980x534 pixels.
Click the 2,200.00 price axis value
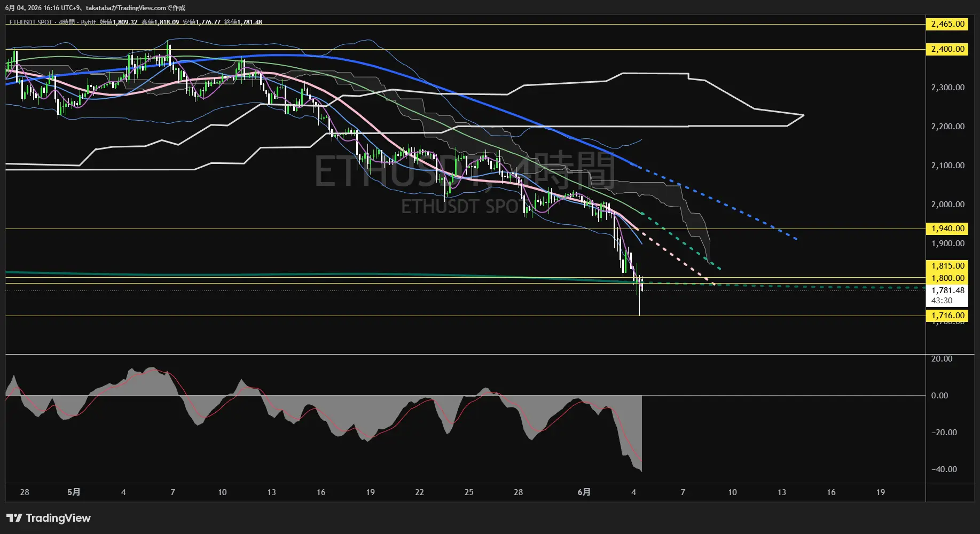(948, 127)
